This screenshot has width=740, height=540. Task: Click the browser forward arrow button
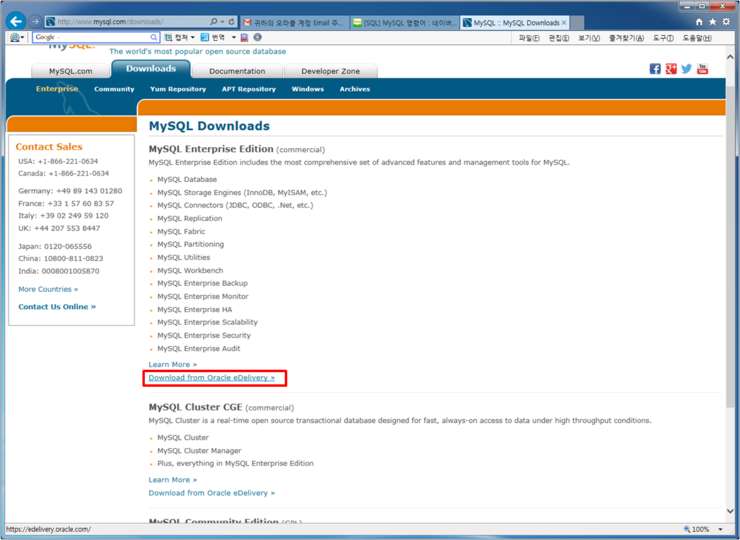coord(35,22)
